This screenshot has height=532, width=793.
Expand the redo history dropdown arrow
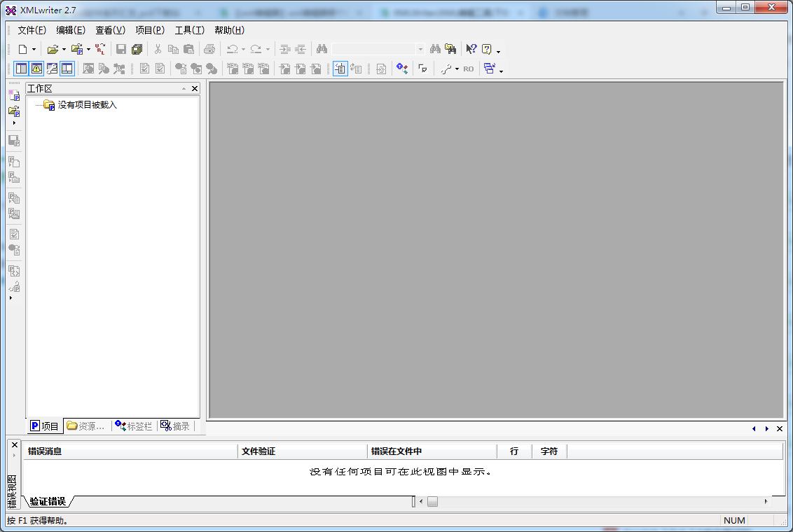268,50
